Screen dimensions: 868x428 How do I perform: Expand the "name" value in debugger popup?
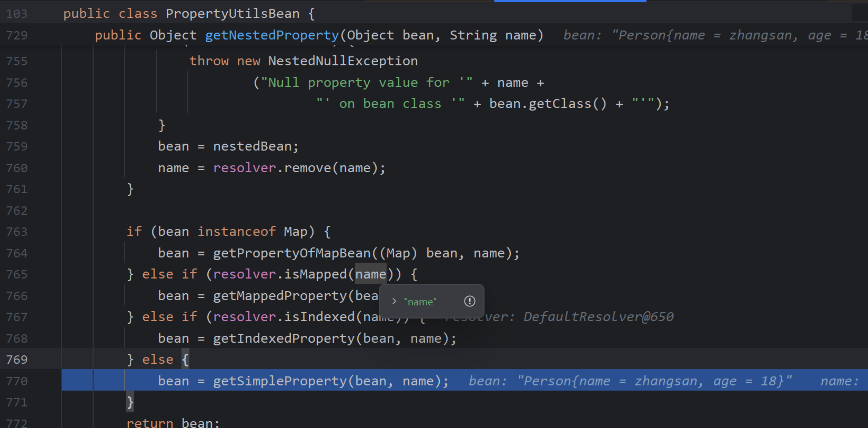click(x=394, y=302)
